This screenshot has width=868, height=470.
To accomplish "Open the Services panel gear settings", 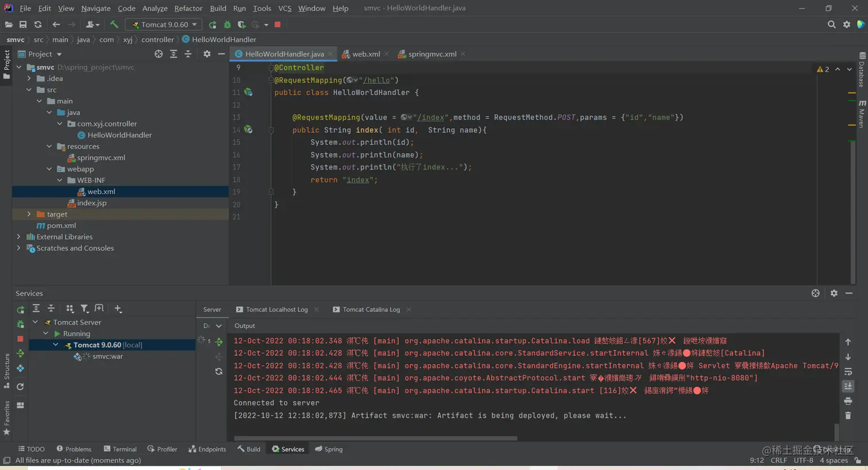I will click(834, 294).
